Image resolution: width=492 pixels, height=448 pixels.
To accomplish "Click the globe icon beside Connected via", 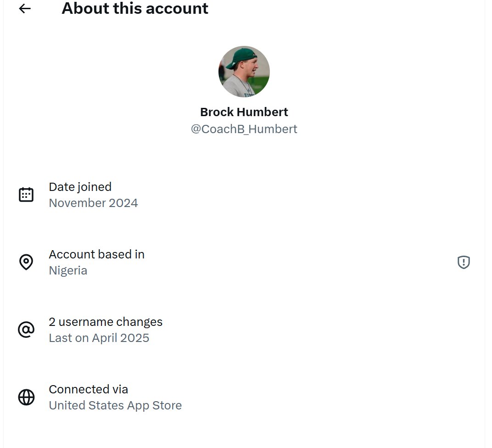I will [x=26, y=397].
